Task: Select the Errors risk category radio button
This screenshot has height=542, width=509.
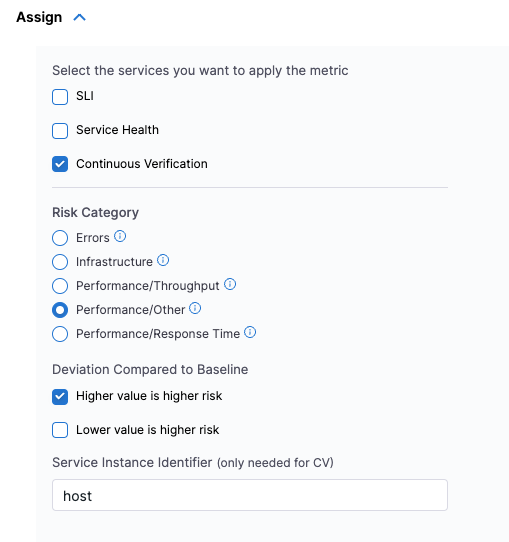Action: 60,238
